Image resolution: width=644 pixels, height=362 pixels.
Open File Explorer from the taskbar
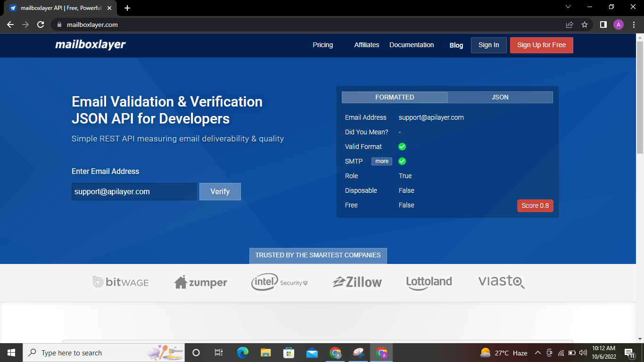266,353
